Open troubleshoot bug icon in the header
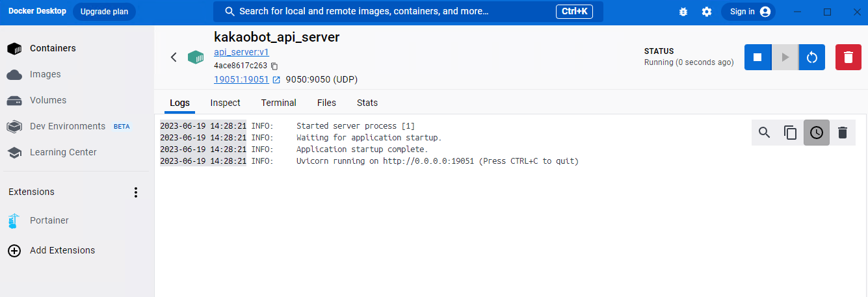This screenshot has height=297, width=868. [683, 12]
